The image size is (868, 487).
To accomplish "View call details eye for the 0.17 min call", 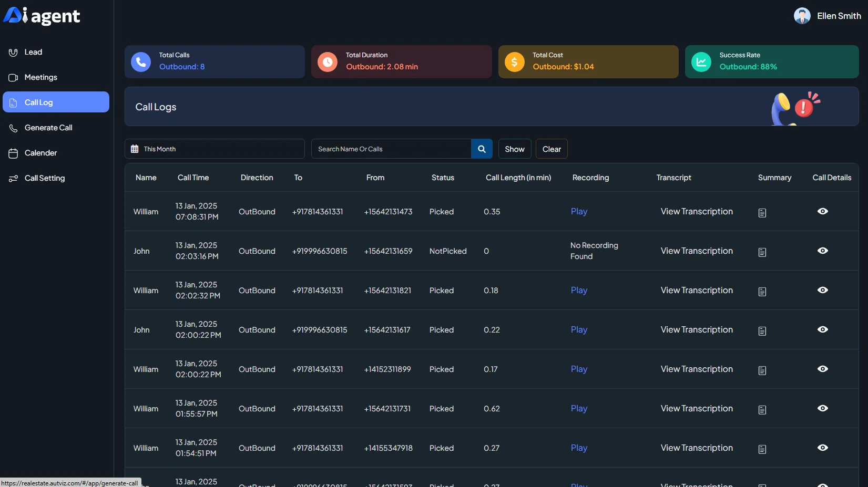I will 823,369.
